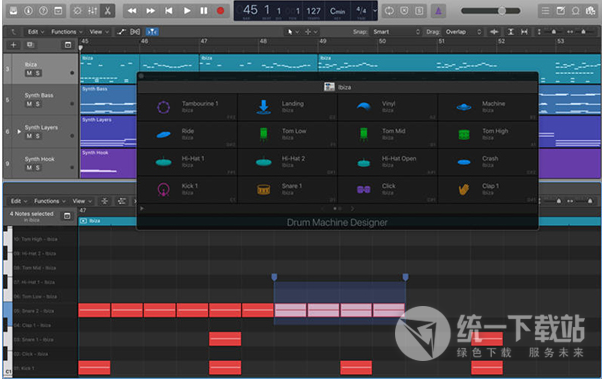Select the Snare 1 pad
This screenshot has height=379, width=603.
288,189
